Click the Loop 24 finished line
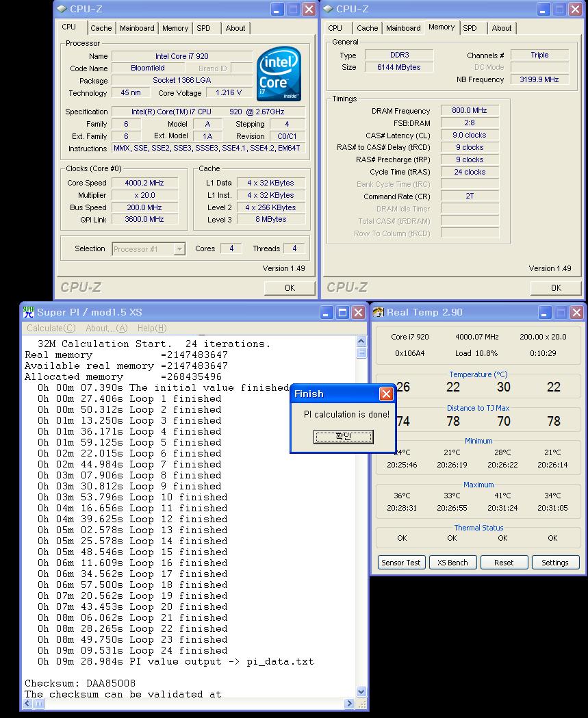This screenshot has width=588, height=718. (x=132, y=651)
